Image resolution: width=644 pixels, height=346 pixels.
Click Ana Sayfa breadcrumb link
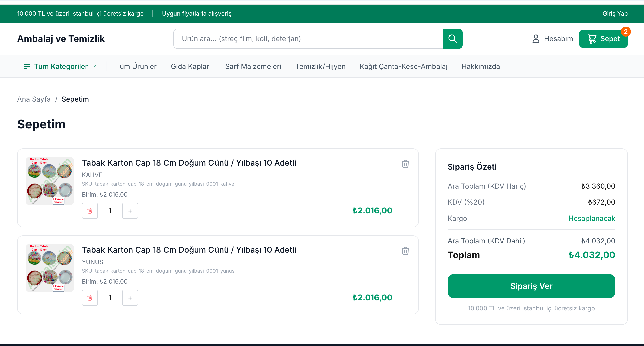tap(34, 99)
